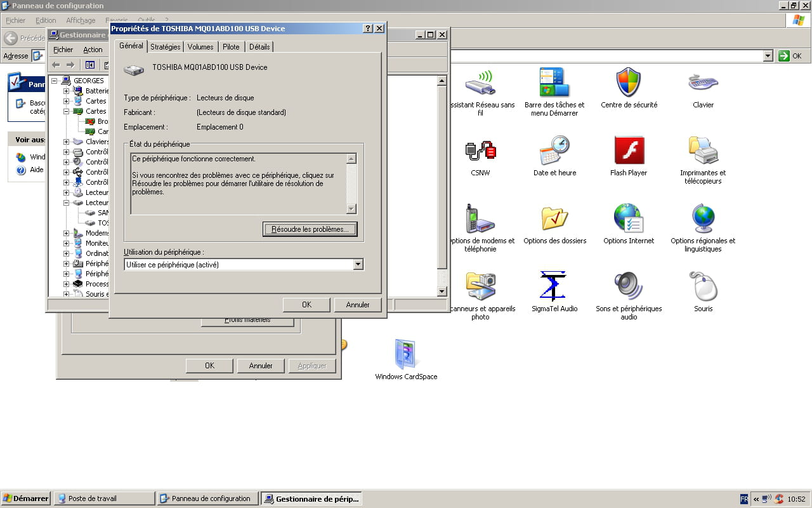
Task: Click the wireless network tray icon
Action: [x=768, y=499]
